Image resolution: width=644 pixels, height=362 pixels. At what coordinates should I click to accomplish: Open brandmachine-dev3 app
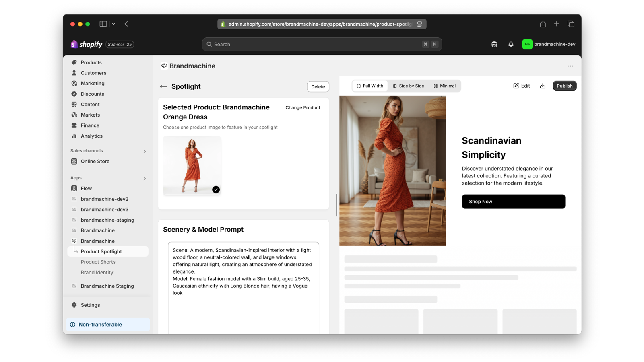(x=104, y=209)
